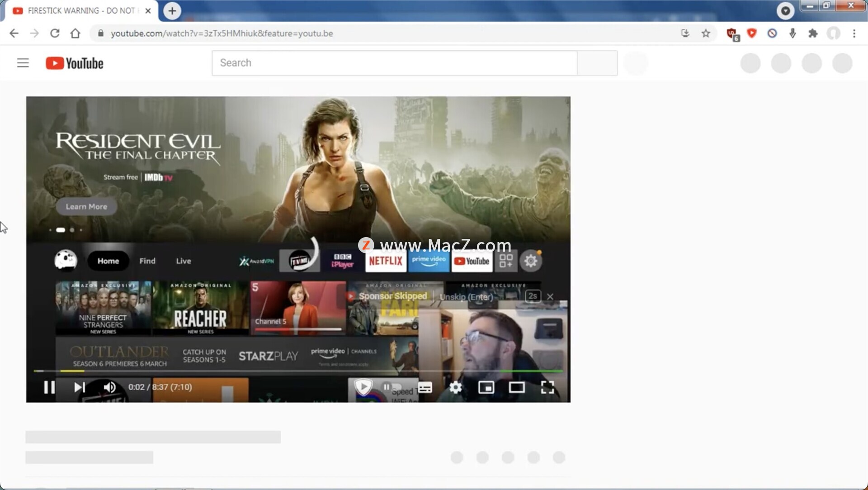Close the Sponsor Skipped notice

[x=550, y=297]
